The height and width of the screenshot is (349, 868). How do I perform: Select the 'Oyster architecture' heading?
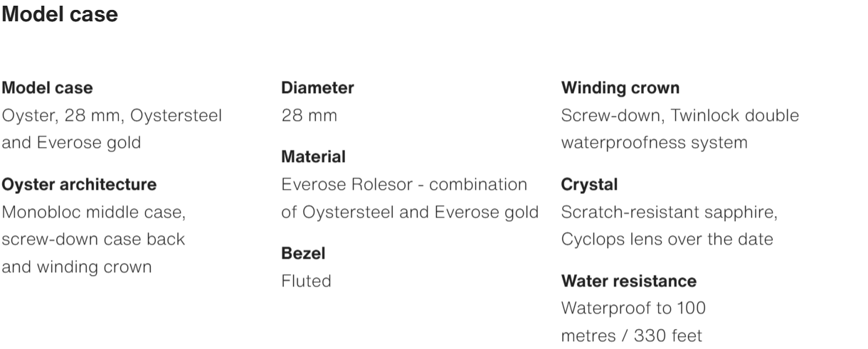[x=79, y=185]
